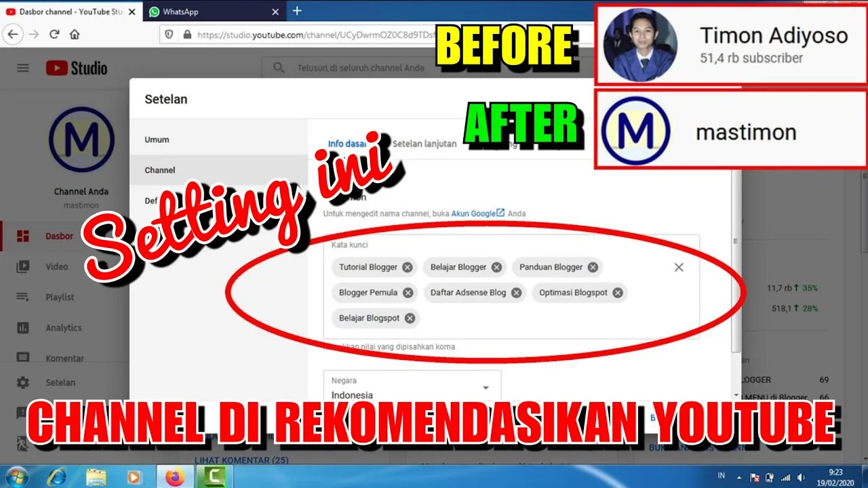Open Windows Media Player from the taskbar
The width and height of the screenshot is (868, 488).
(x=135, y=477)
